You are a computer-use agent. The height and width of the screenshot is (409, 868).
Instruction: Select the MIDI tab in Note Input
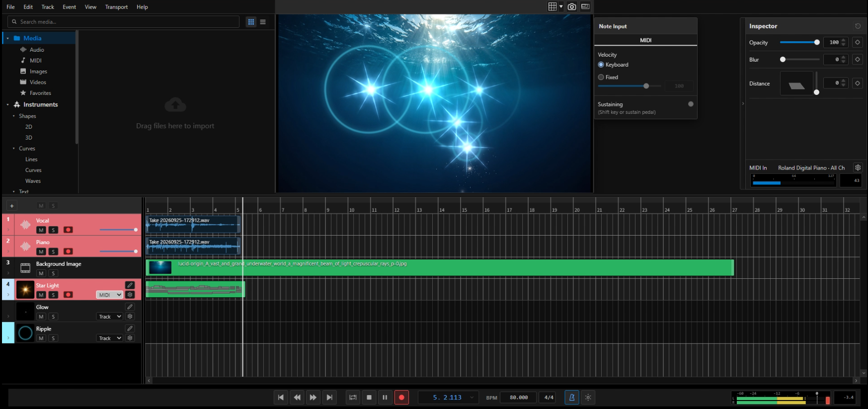tap(645, 40)
